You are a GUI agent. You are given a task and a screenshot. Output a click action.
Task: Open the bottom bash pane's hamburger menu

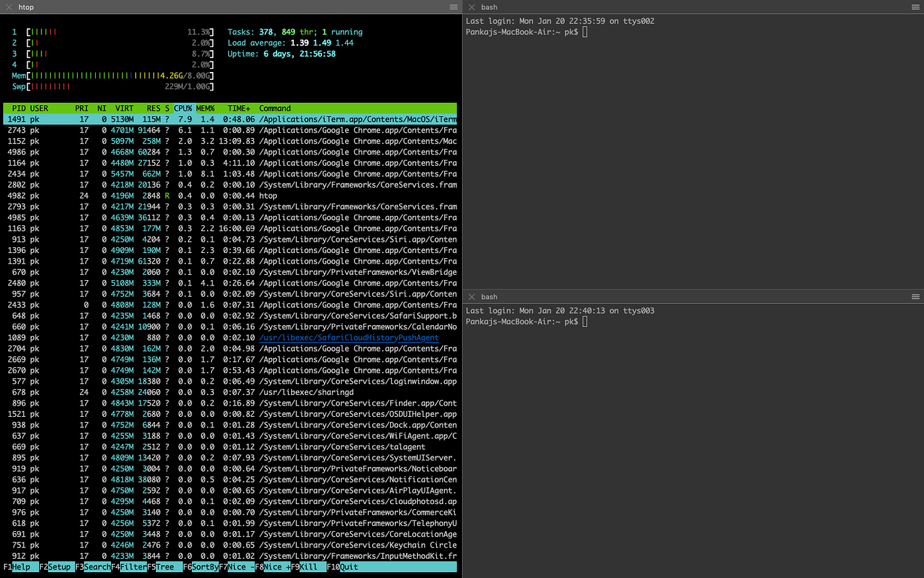tap(916, 296)
